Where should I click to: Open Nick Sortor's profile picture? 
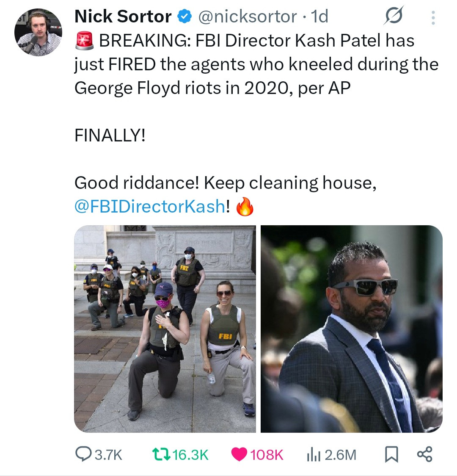tap(38, 32)
